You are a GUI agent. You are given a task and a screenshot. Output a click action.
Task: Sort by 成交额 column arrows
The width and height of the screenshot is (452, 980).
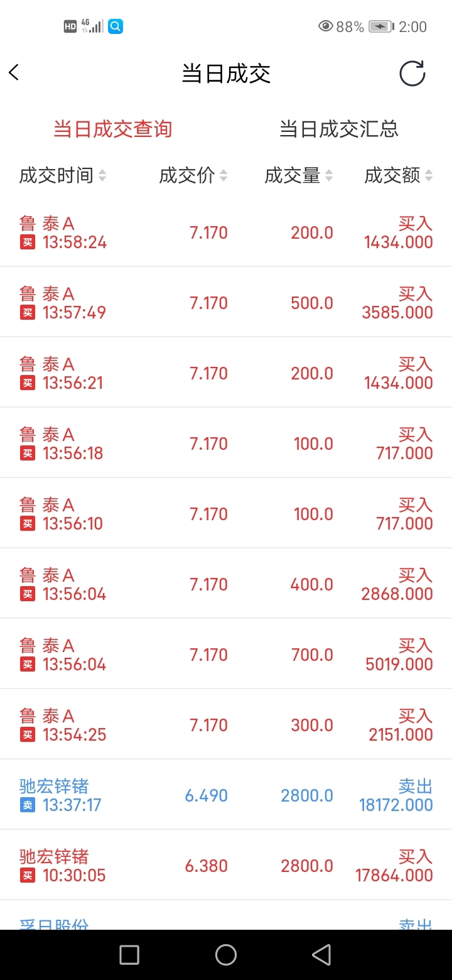pos(429,175)
